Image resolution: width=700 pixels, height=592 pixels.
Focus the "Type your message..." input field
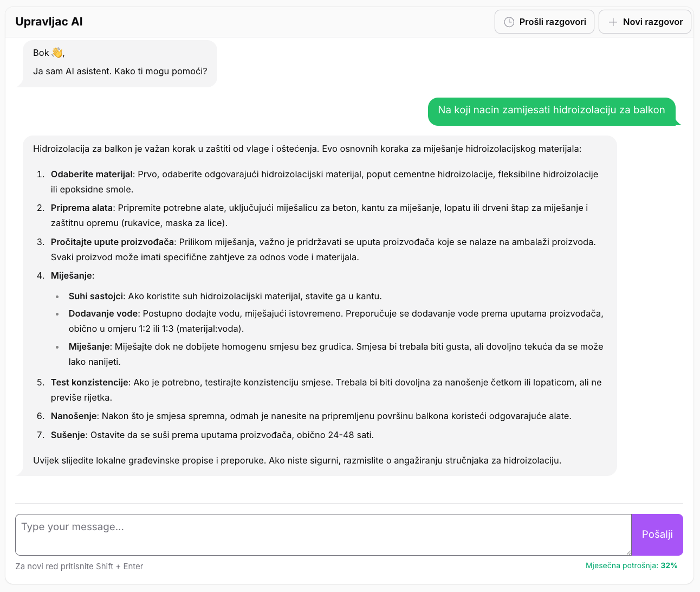click(x=323, y=535)
